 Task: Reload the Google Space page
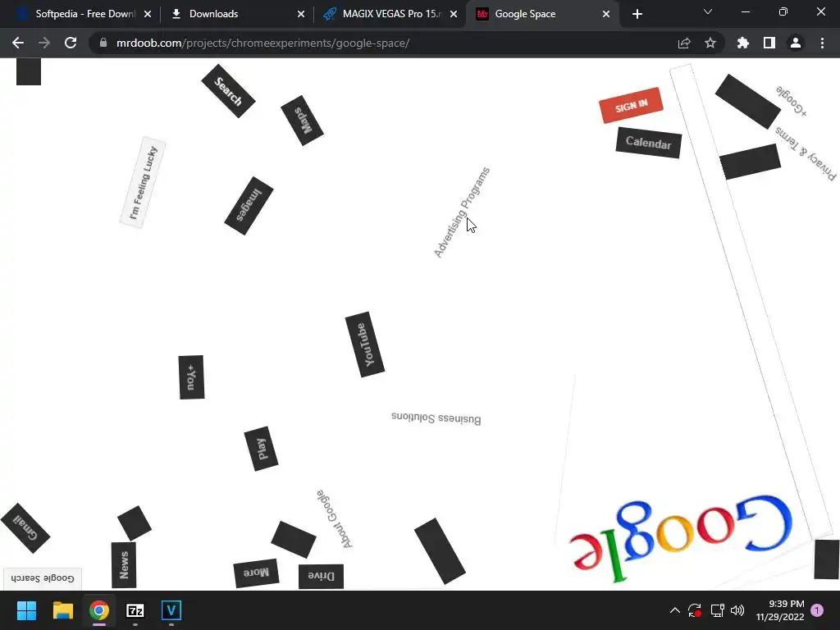click(71, 43)
